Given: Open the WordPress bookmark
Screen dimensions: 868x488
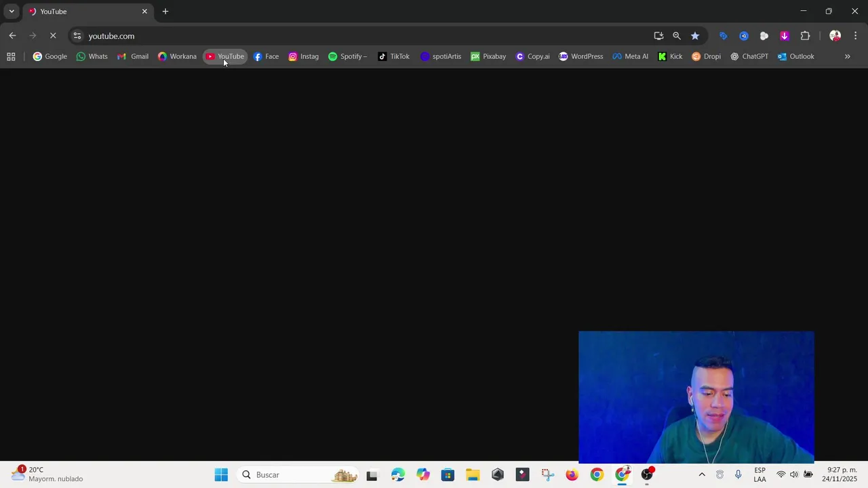Looking at the screenshot, I should tap(581, 56).
